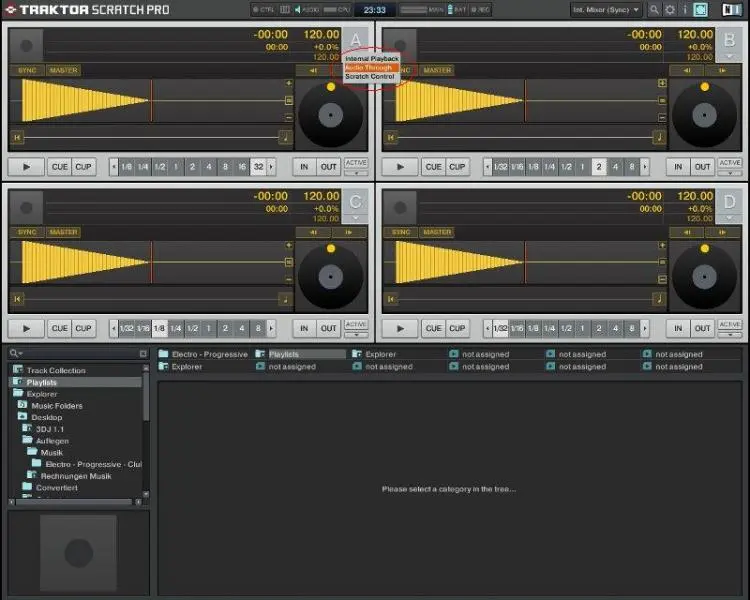
Task: Toggle SYNC on Deck A
Action: coord(27,70)
